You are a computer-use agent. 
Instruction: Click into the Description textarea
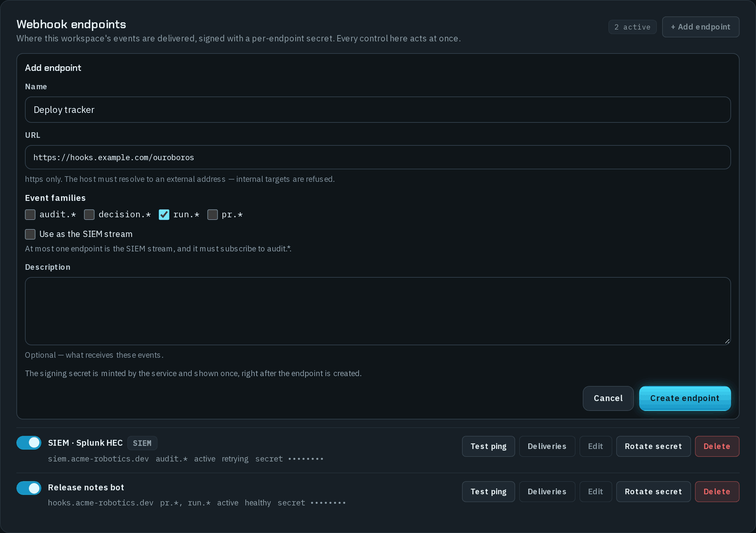377,311
